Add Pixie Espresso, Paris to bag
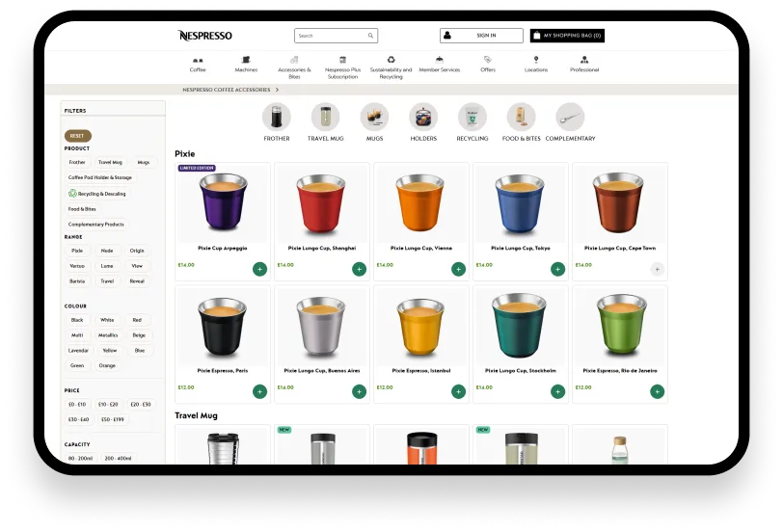This screenshot has width=783, height=532. pyautogui.click(x=259, y=391)
